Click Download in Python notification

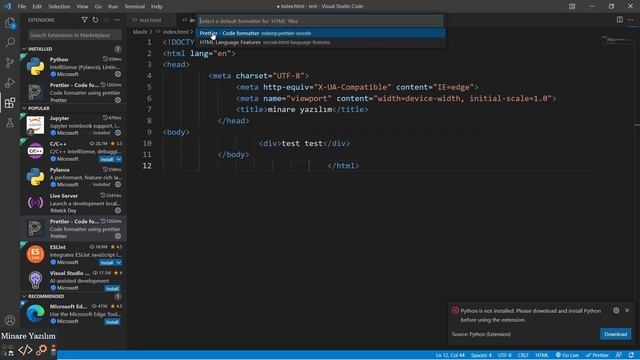click(x=616, y=334)
